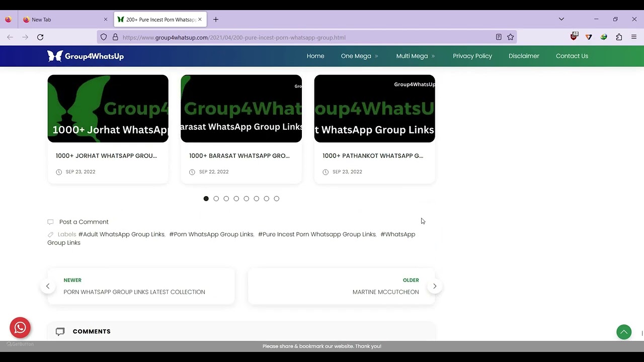Reload the current page

point(40,37)
